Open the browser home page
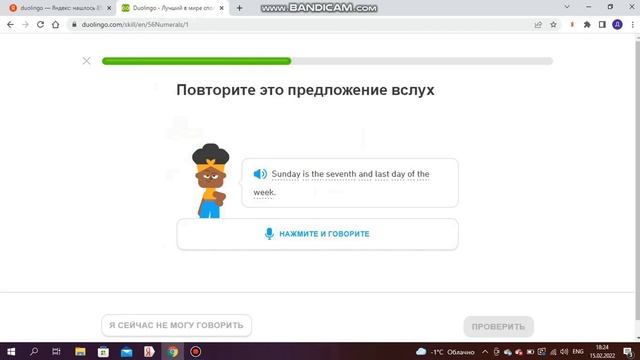Image resolution: width=640 pixels, height=360 pixels. pyautogui.click(x=56, y=24)
